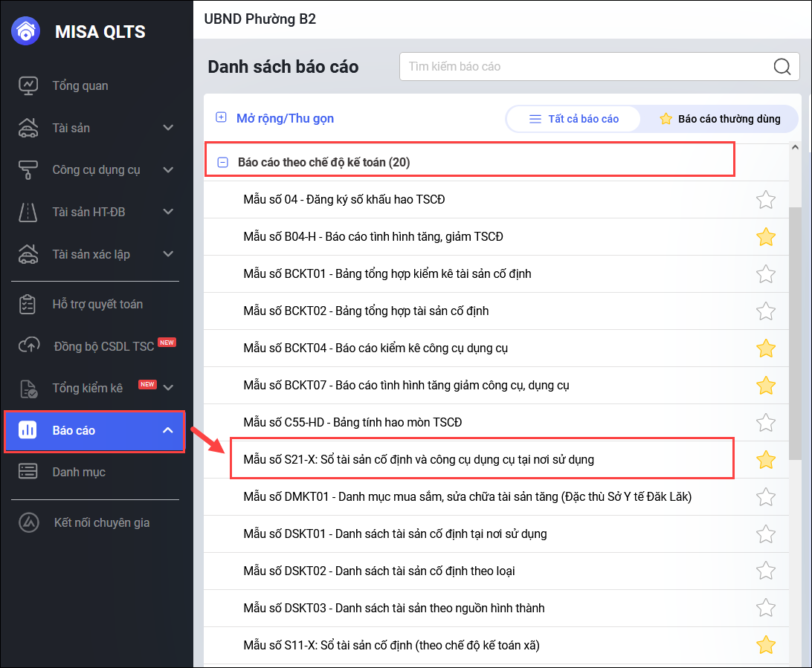Click Mở rộng/Thu gọn link
812x668 pixels.
click(285, 118)
